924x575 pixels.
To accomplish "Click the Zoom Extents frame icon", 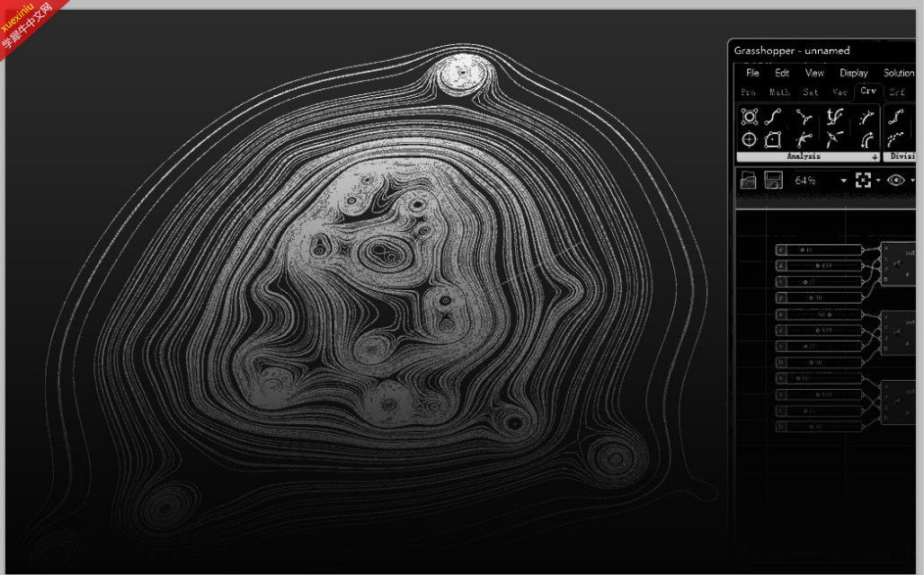I will [863, 181].
